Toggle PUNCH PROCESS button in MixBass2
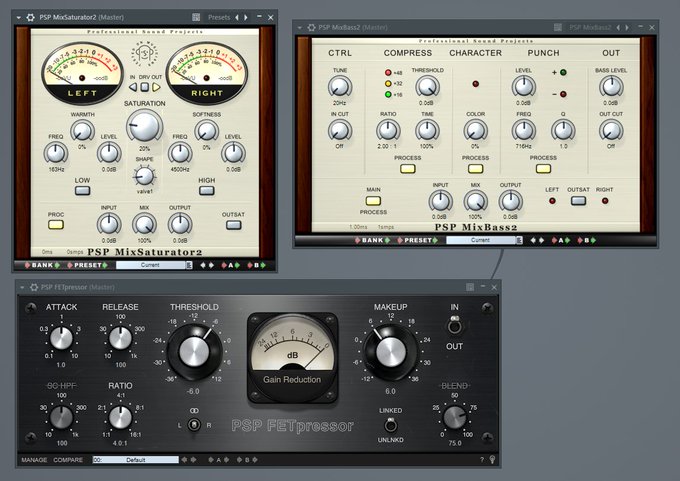Image resolution: width=680 pixels, height=481 pixels. [543, 169]
